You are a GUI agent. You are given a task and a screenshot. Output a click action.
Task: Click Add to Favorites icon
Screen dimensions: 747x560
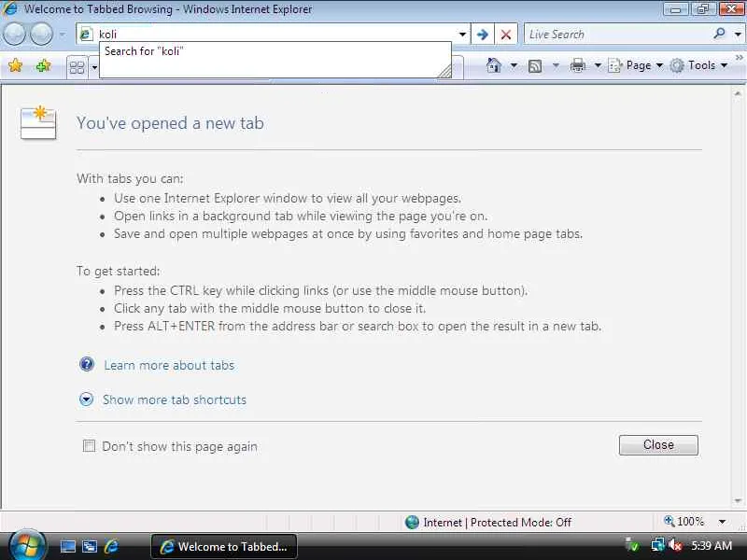click(x=43, y=65)
